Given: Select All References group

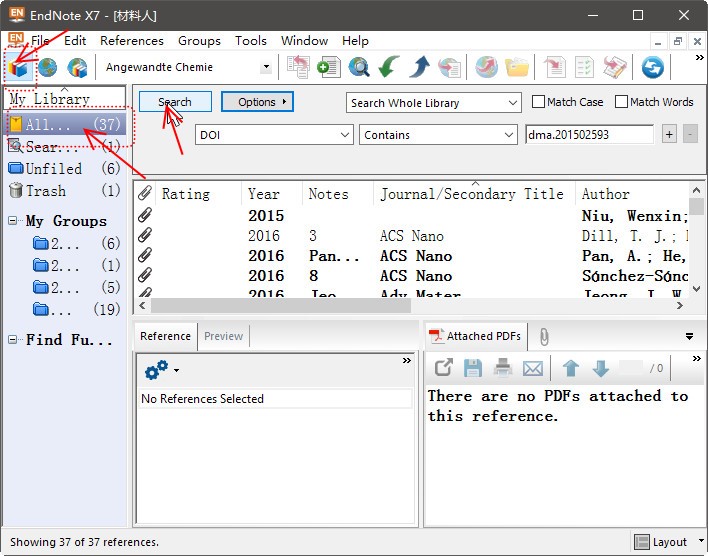Looking at the screenshot, I should [x=65, y=124].
